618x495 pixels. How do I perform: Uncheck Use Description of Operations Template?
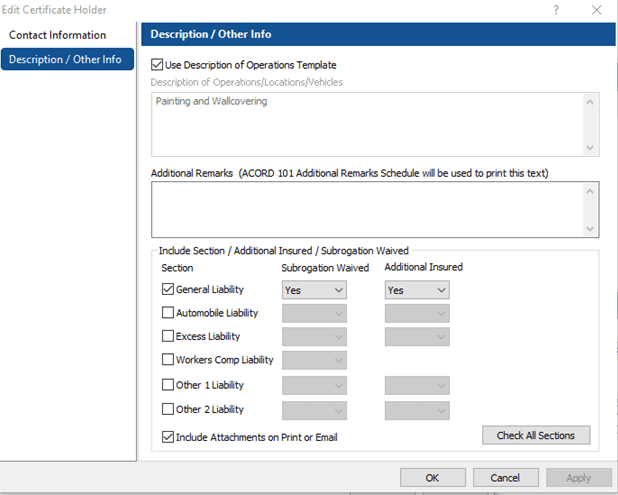157,65
